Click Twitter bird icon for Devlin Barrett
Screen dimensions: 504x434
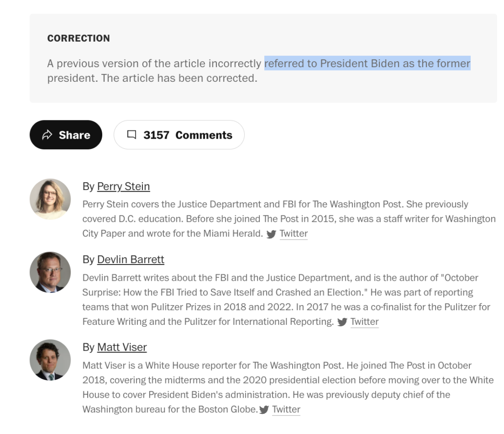tap(342, 322)
